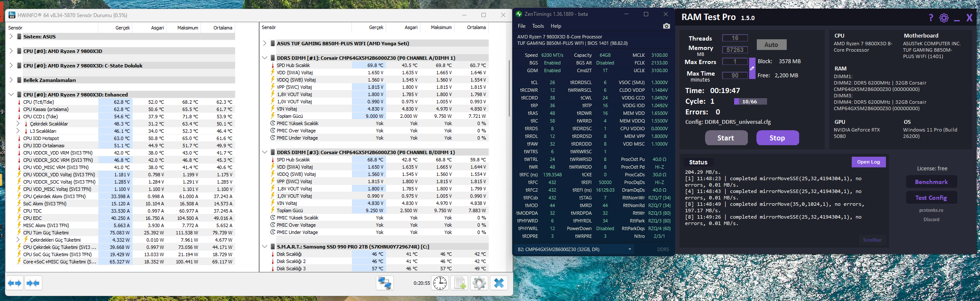
Task: Click thermometer icon of CPU (Tctl/Tdie) row
Action: coord(19,102)
